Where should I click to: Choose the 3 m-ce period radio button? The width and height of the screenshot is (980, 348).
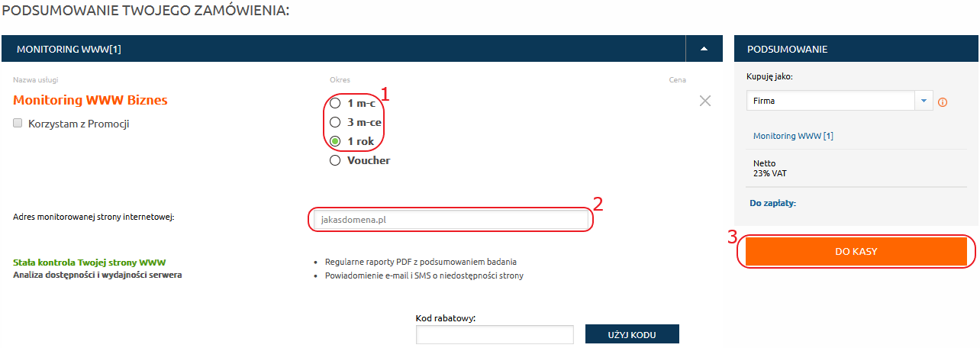pyautogui.click(x=334, y=122)
